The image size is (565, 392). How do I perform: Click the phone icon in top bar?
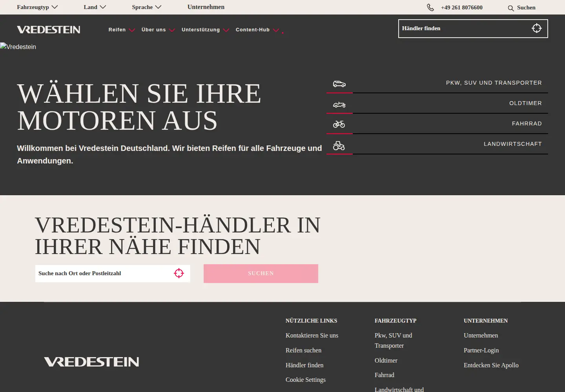(430, 7)
